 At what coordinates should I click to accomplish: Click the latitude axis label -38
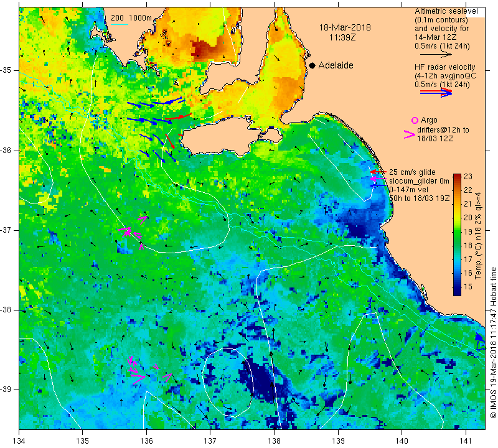pyautogui.click(x=6, y=310)
